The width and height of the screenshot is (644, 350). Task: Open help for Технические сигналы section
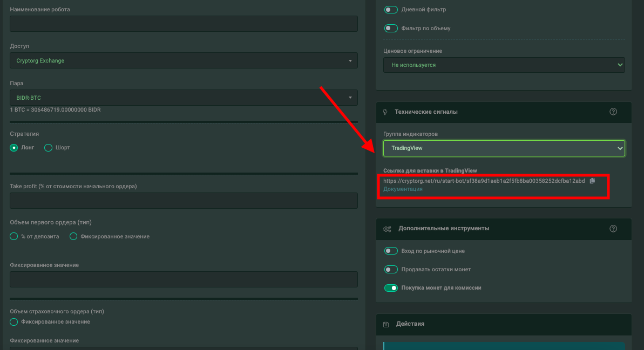click(613, 112)
